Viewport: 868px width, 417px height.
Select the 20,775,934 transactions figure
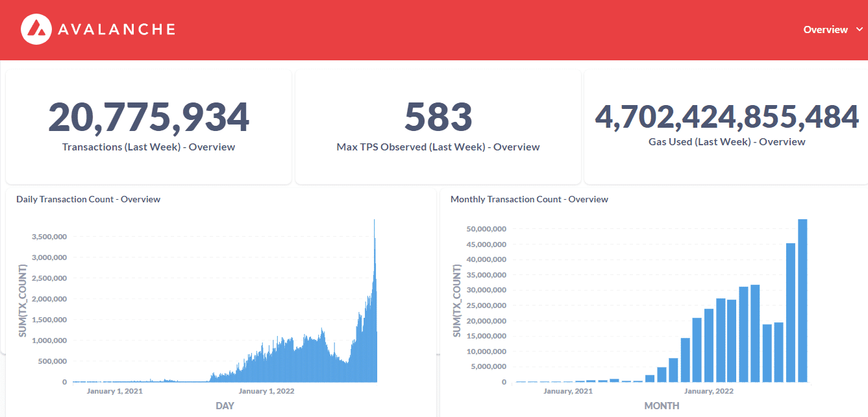click(x=149, y=117)
